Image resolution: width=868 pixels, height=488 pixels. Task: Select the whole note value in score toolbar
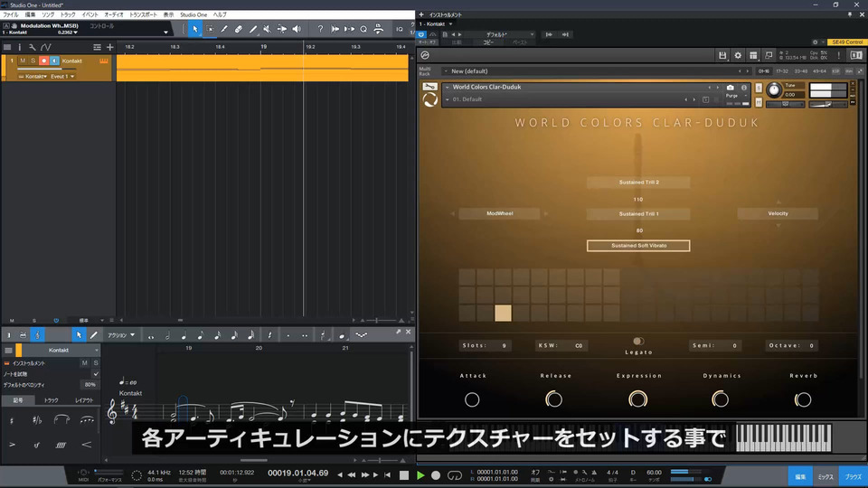tap(151, 335)
